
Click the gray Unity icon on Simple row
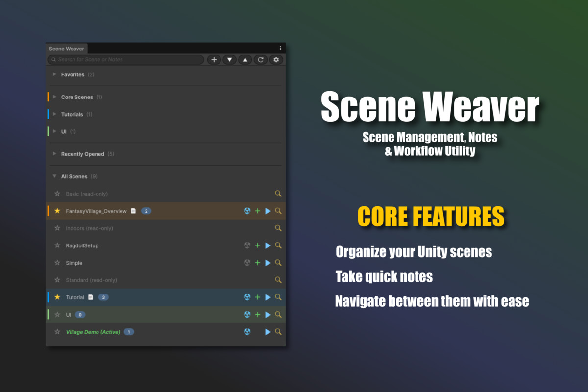[x=247, y=263]
